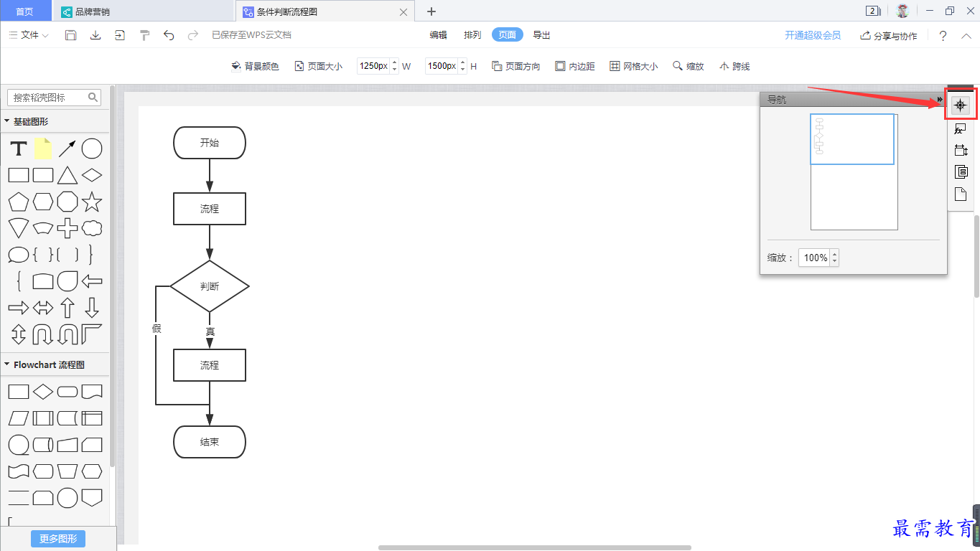Select the pentagon shape
Screen dimensions: 980x551
tap(19, 202)
